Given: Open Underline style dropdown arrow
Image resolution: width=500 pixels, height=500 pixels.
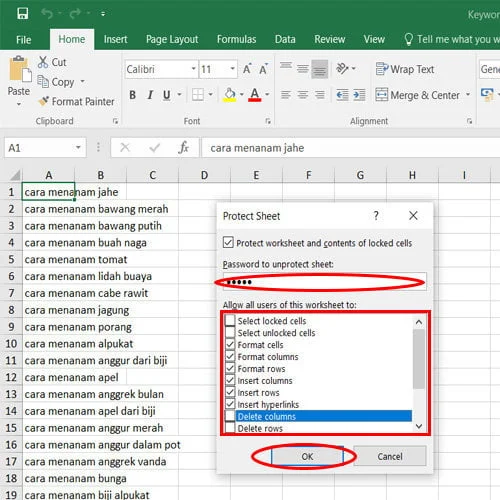Looking at the screenshot, I should point(179,95).
